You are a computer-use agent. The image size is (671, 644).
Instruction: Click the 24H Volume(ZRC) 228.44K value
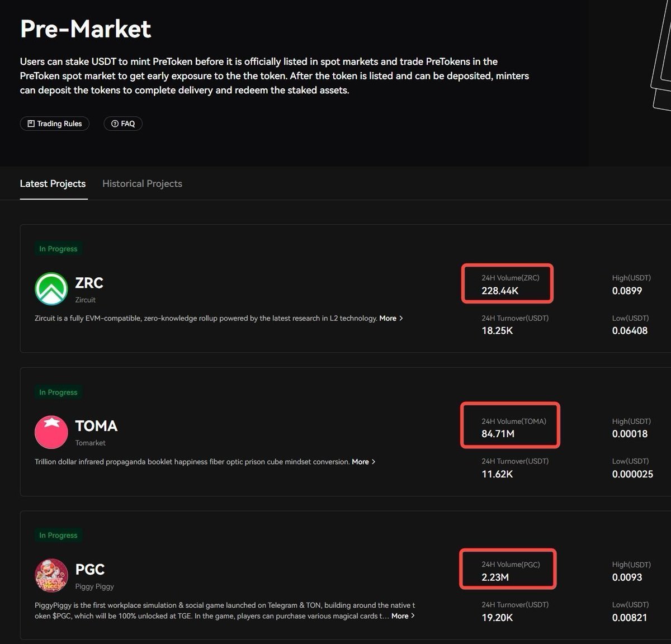click(x=500, y=291)
